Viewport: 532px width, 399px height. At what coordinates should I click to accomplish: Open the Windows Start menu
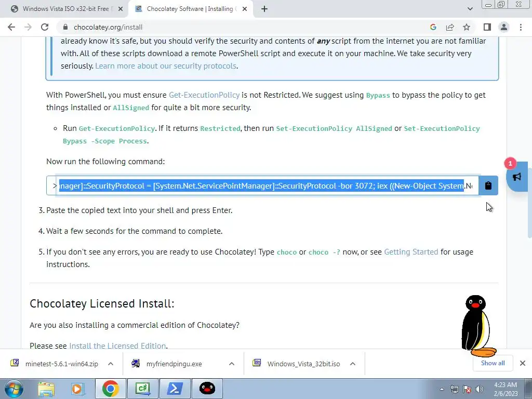click(14, 389)
